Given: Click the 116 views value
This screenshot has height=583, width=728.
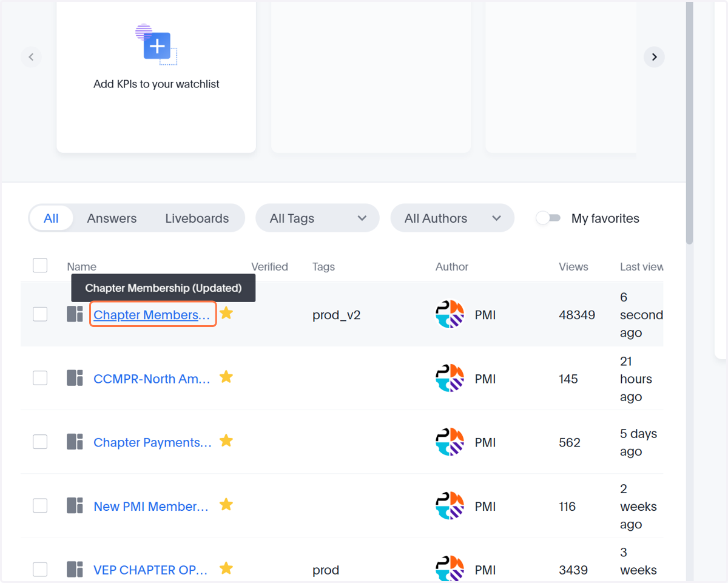Looking at the screenshot, I should click(567, 506).
